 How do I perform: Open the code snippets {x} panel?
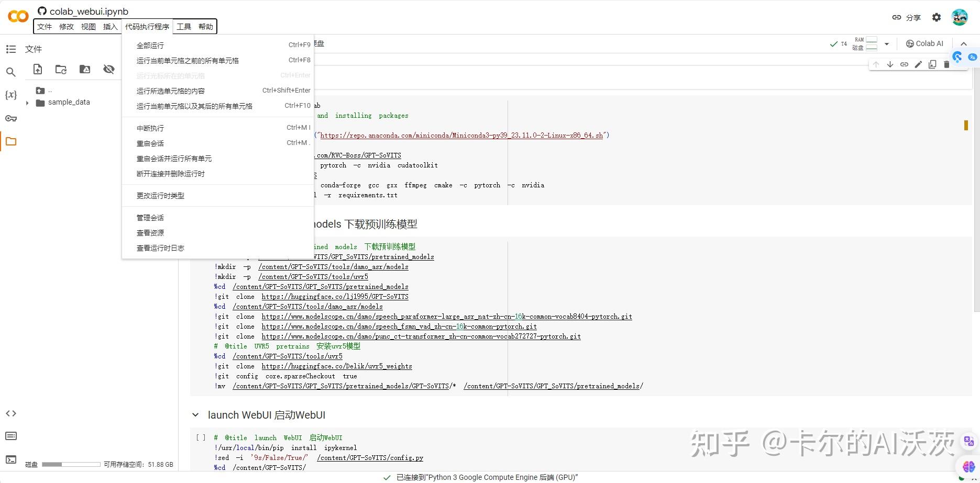point(11,95)
